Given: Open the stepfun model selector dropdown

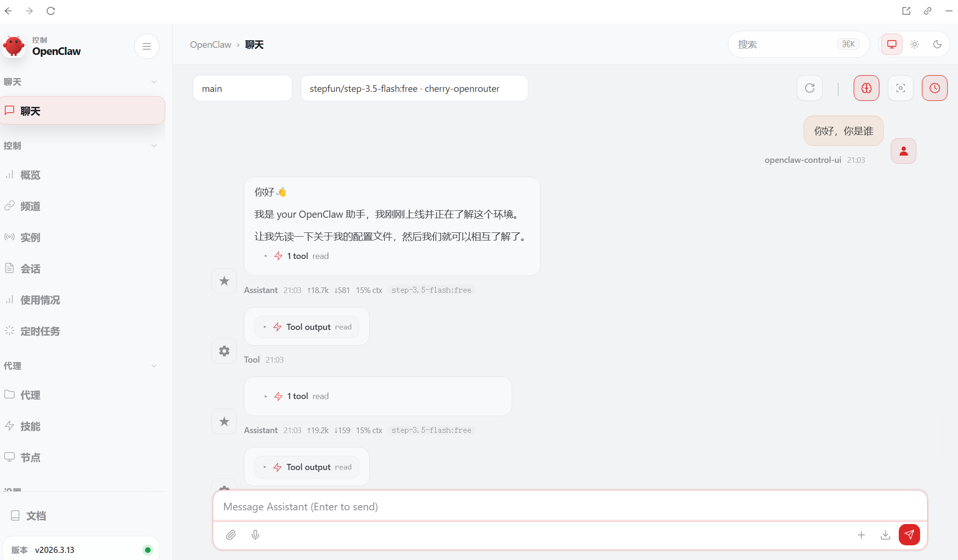Looking at the screenshot, I should click(414, 89).
